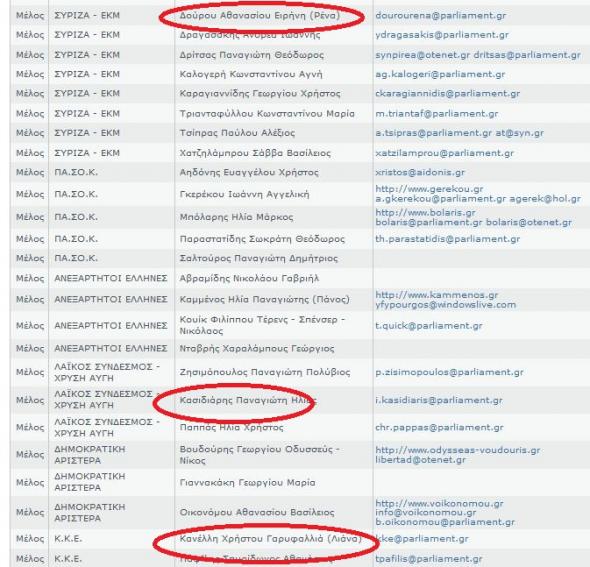Open email link dourourena@parliament.gr
This screenshot has width=590, height=567.
click(x=441, y=15)
